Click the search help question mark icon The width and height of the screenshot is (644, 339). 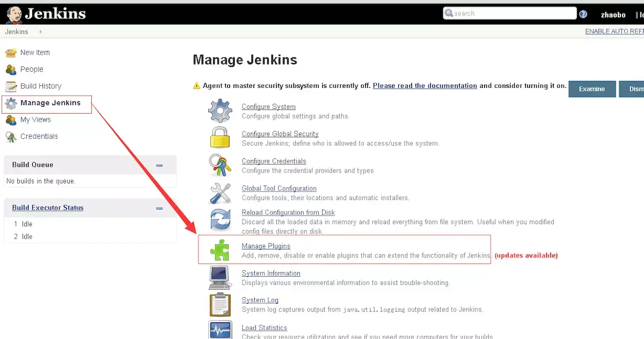click(x=583, y=14)
